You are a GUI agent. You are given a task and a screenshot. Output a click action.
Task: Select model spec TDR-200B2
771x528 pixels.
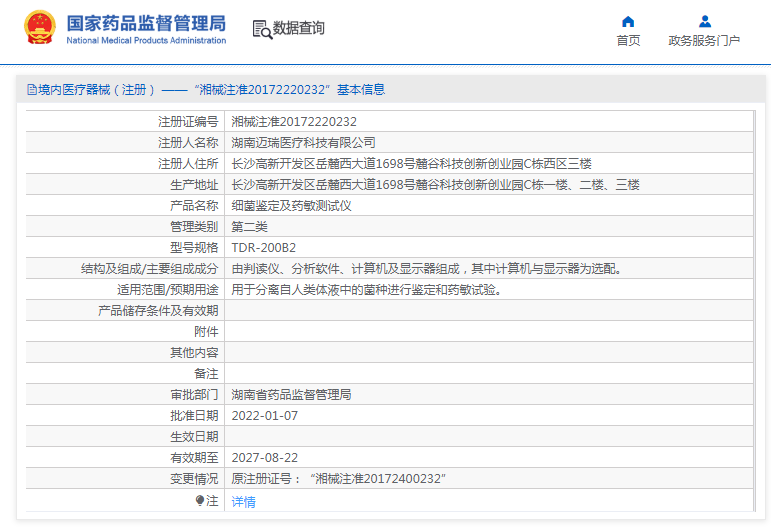264,248
